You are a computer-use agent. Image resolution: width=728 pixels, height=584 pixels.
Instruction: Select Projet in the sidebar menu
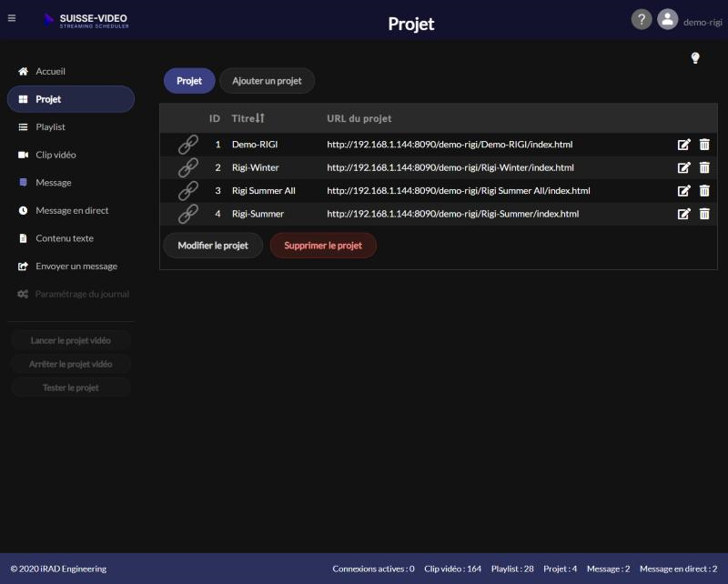71,99
